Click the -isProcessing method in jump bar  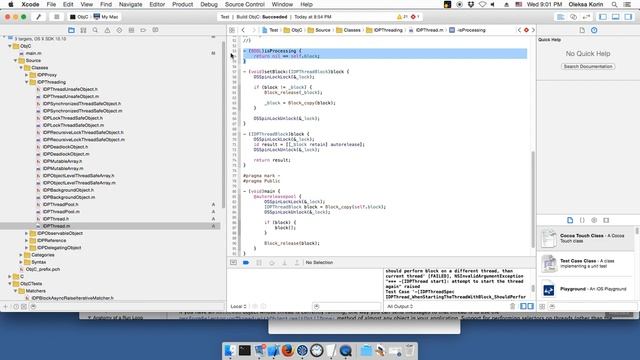(x=468, y=30)
